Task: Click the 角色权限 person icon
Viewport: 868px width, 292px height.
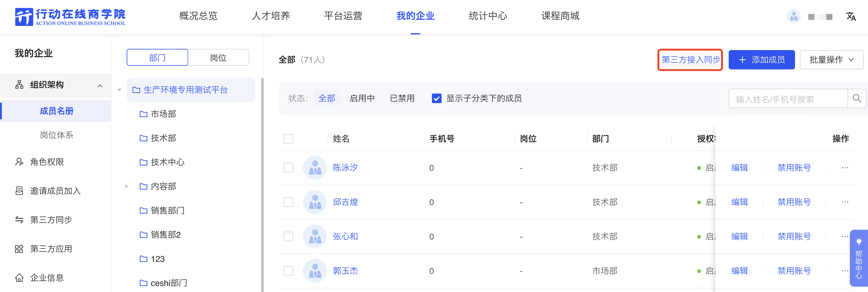Action: tap(19, 162)
